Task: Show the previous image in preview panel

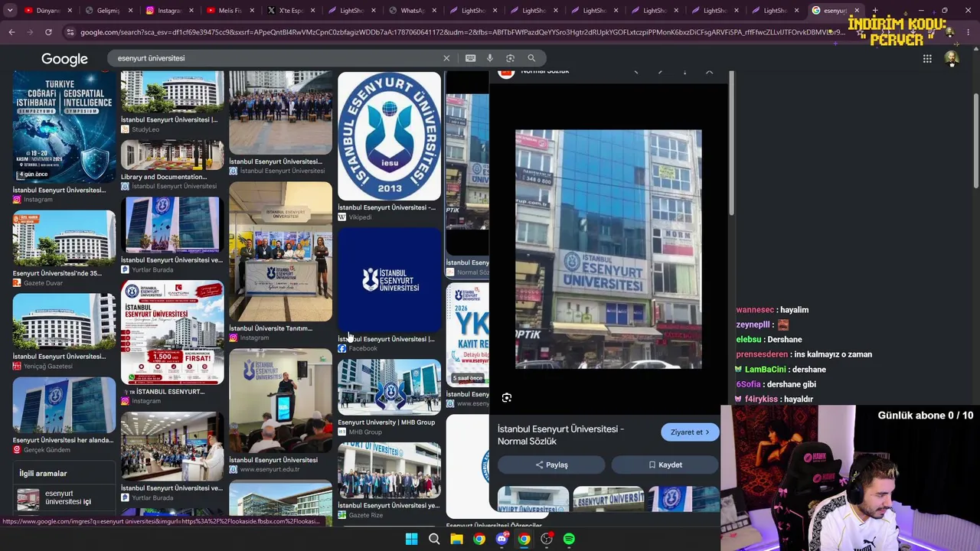Action: [635, 72]
